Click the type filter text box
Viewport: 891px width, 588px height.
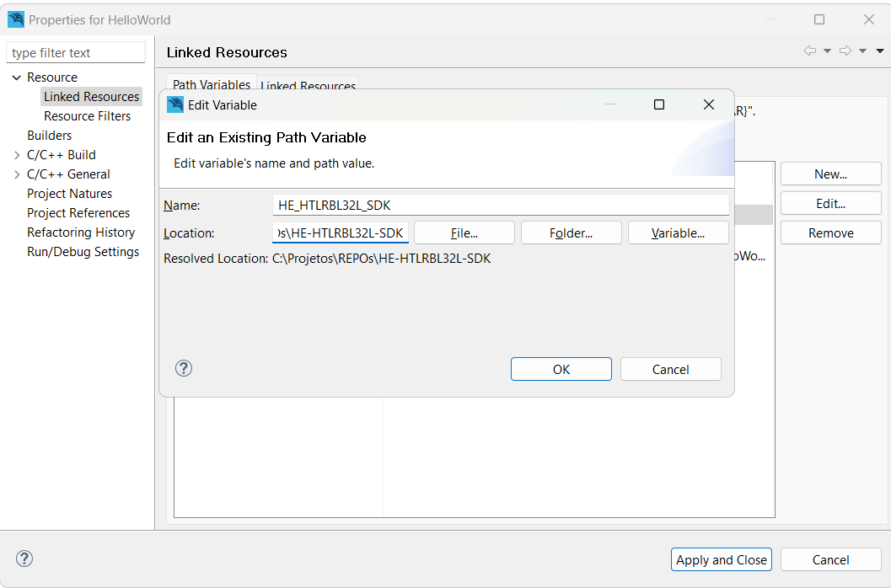pyautogui.click(x=76, y=52)
